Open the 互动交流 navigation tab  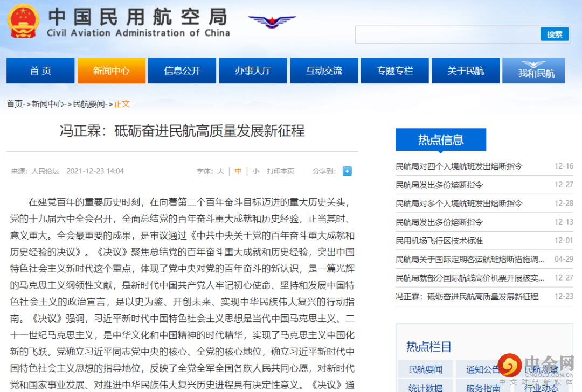324,71
